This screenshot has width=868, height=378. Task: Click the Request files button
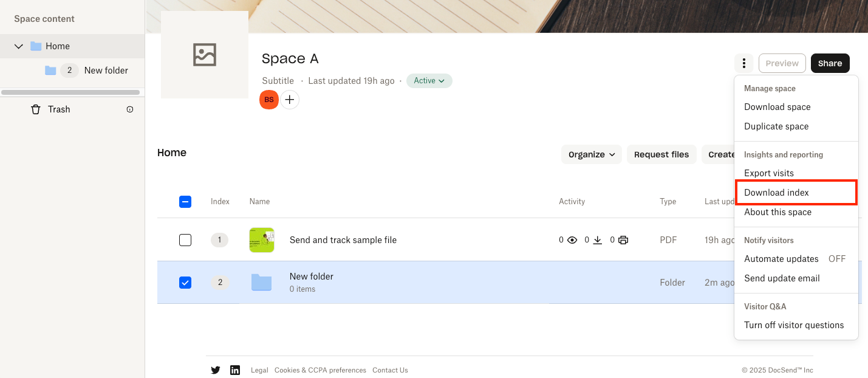[x=661, y=154]
